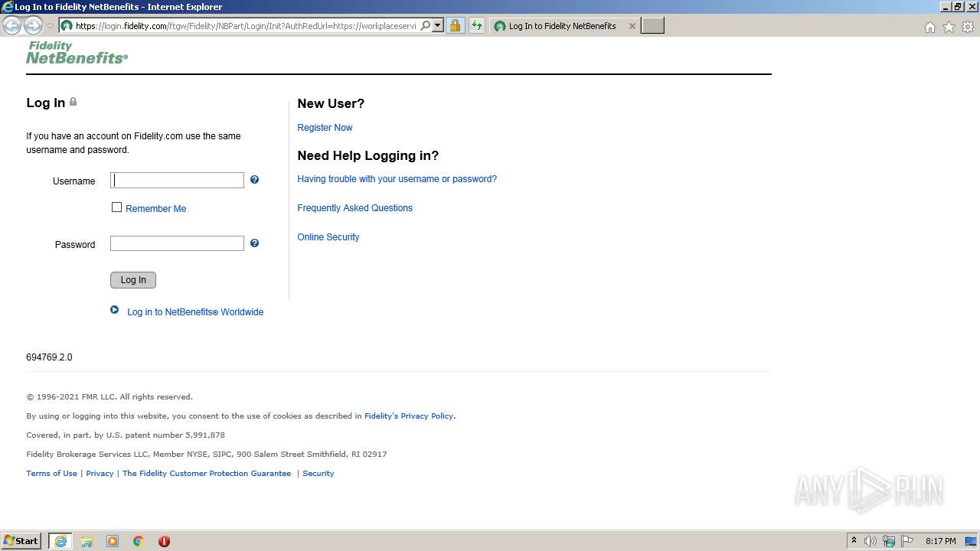The width and height of the screenshot is (980, 551).
Task: Click the browser address URL field
Action: 246,26
